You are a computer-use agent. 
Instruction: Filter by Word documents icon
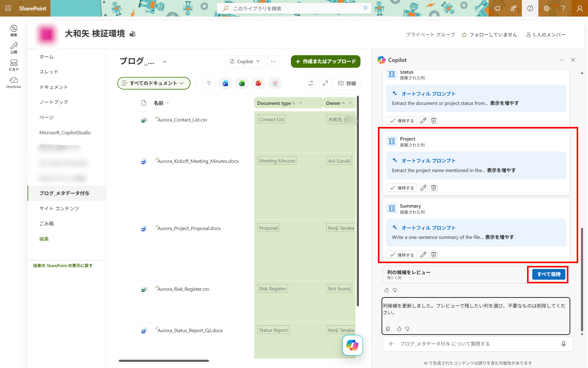click(x=225, y=83)
